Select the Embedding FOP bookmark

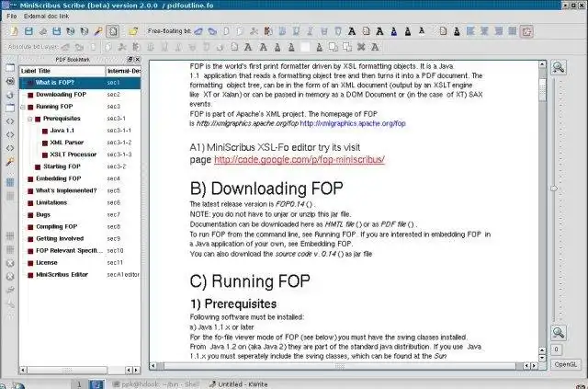59,178
